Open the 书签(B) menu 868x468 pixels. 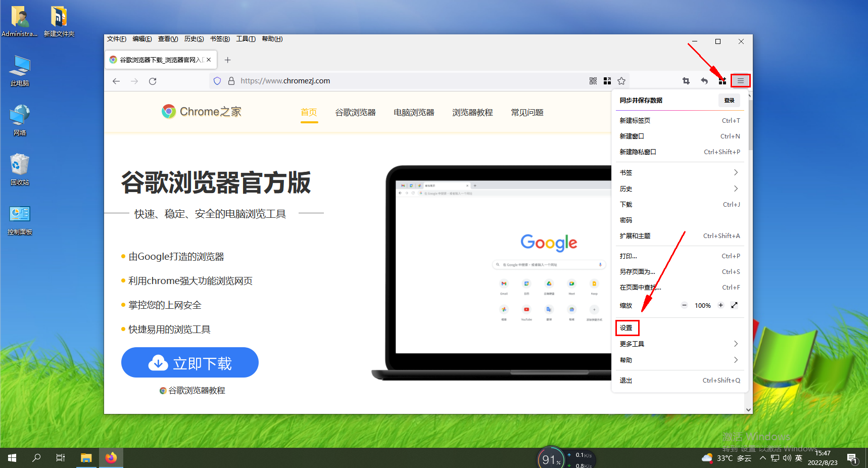coord(220,39)
